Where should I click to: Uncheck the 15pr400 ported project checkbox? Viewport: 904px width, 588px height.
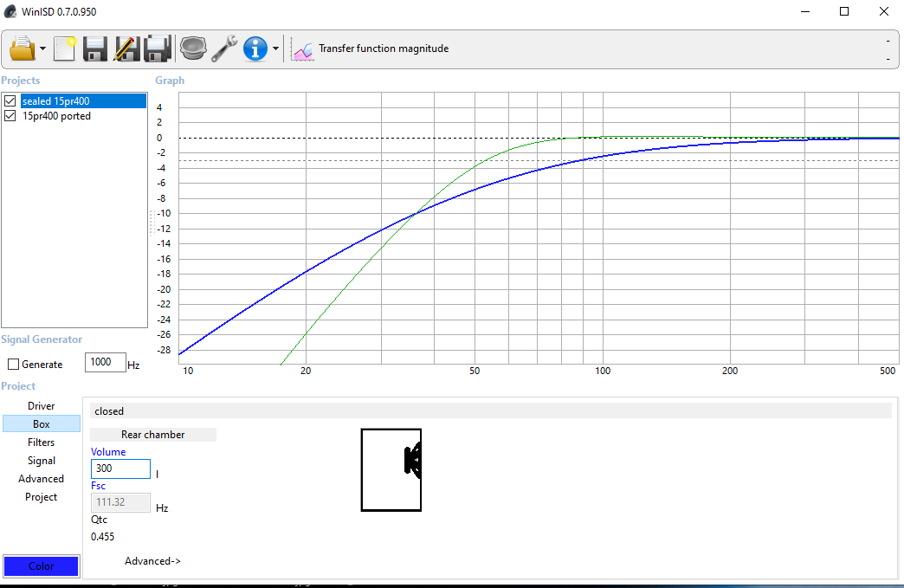10,116
